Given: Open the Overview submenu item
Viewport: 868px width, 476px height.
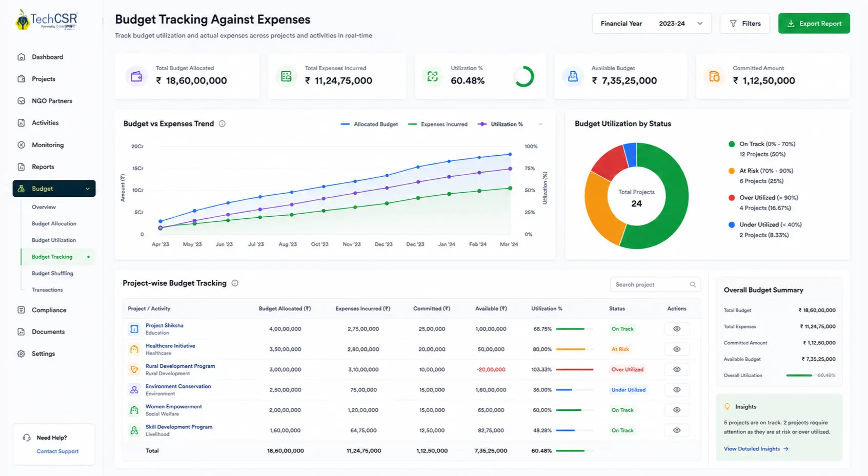Looking at the screenshot, I should pos(44,207).
